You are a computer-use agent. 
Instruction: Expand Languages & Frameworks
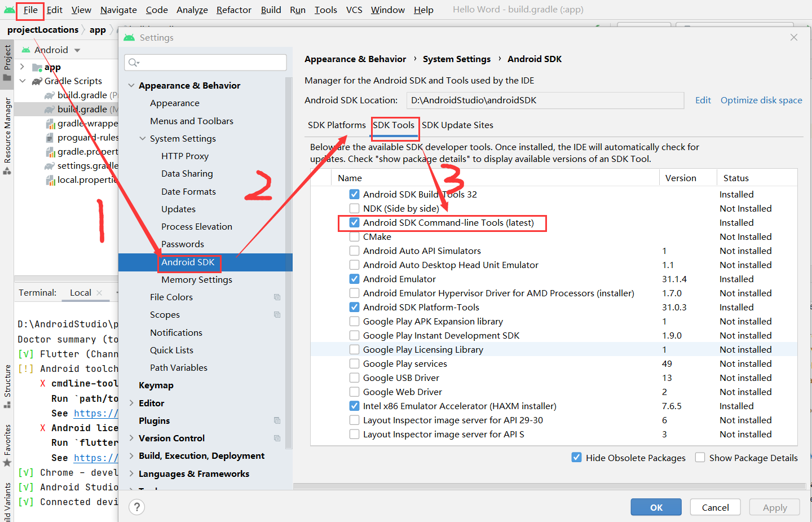131,473
